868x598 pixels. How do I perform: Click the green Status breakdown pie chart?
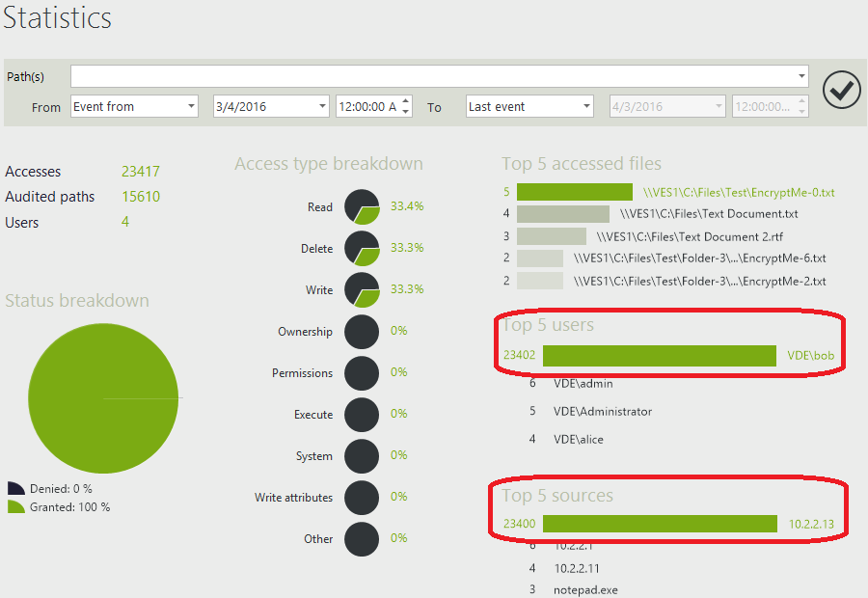pyautogui.click(x=103, y=398)
